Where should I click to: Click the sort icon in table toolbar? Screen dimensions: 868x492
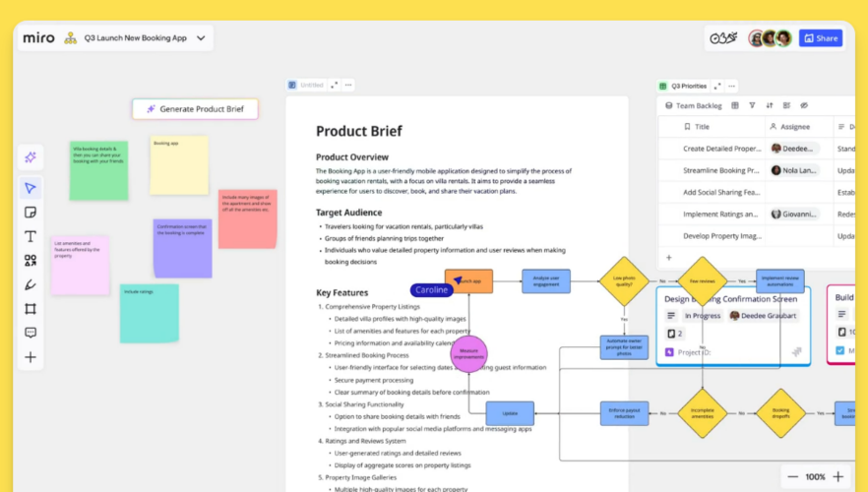click(x=769, y=105)
